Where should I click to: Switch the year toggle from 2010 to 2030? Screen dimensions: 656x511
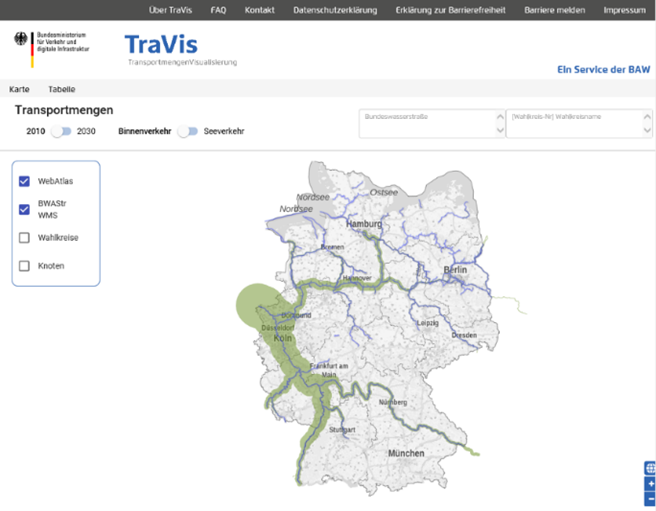(63, 131)
